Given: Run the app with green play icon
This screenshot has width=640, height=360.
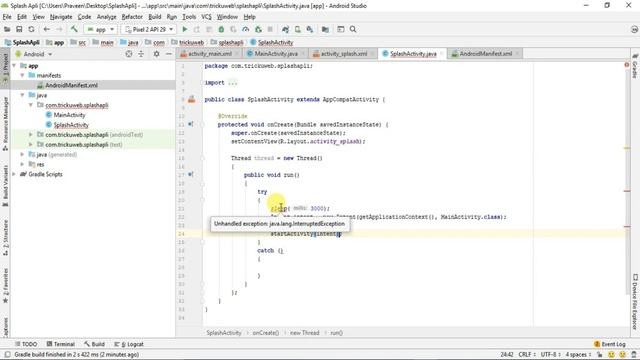Looking at the screenshot, I should [x=185, y=29].
